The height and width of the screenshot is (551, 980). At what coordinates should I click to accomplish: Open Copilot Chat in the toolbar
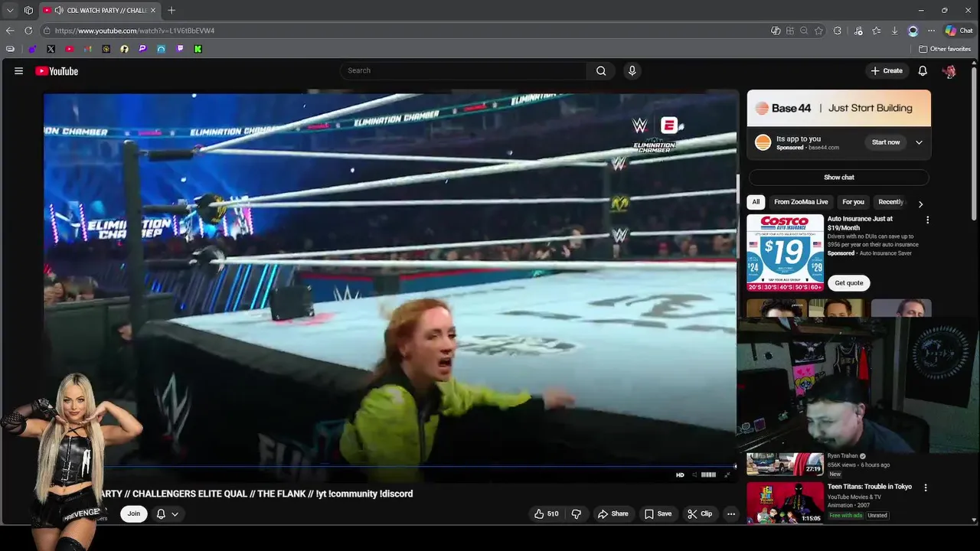click(x=959, y=31)
